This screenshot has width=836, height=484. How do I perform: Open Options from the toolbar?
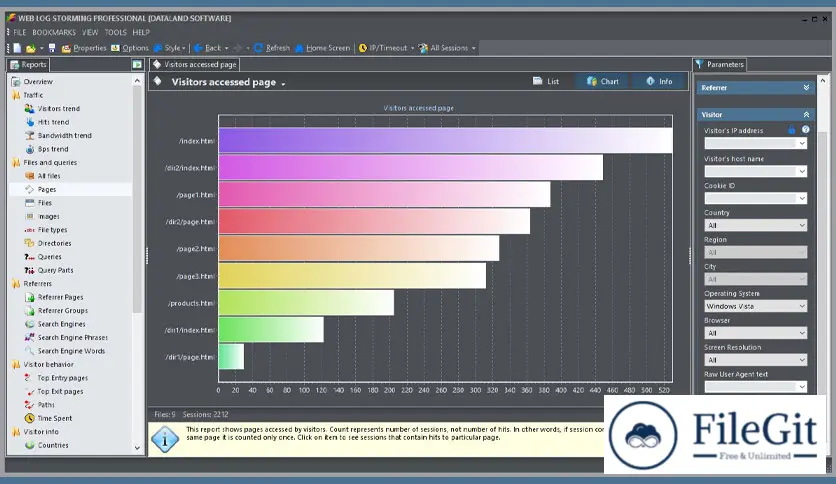tap(130, 48)
